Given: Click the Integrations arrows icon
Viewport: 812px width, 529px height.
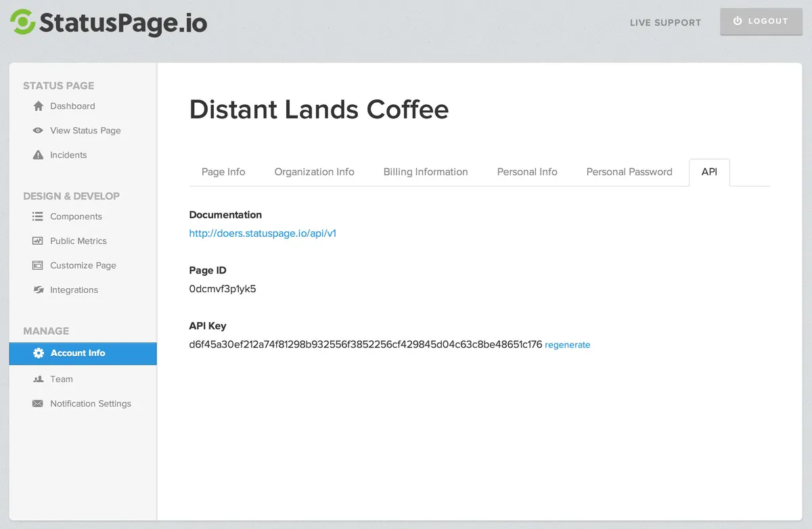Looking at the screenshot, I should 38,290.
